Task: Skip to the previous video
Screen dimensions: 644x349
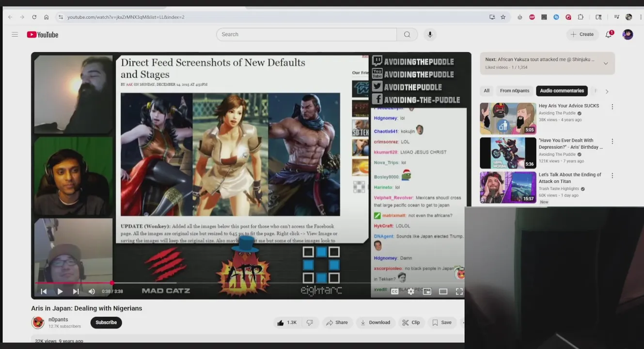Action: pos(44,291)
